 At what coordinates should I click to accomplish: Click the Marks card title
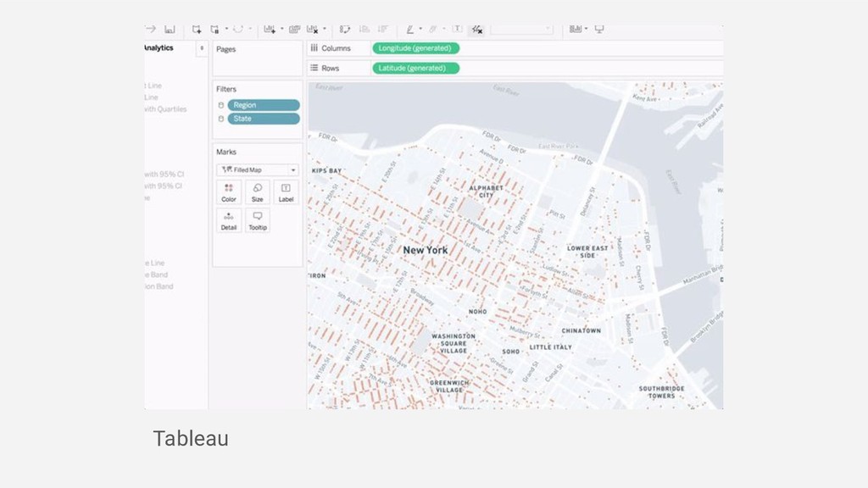226,152
